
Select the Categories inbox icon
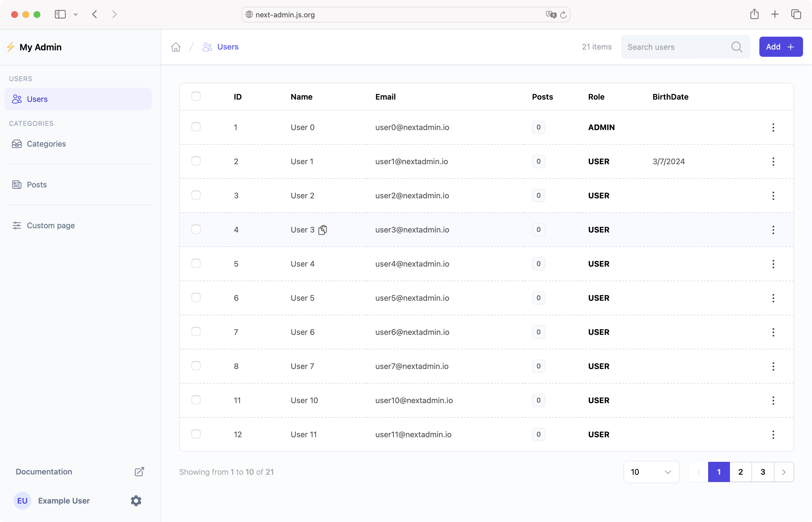(x=17, y=144)
